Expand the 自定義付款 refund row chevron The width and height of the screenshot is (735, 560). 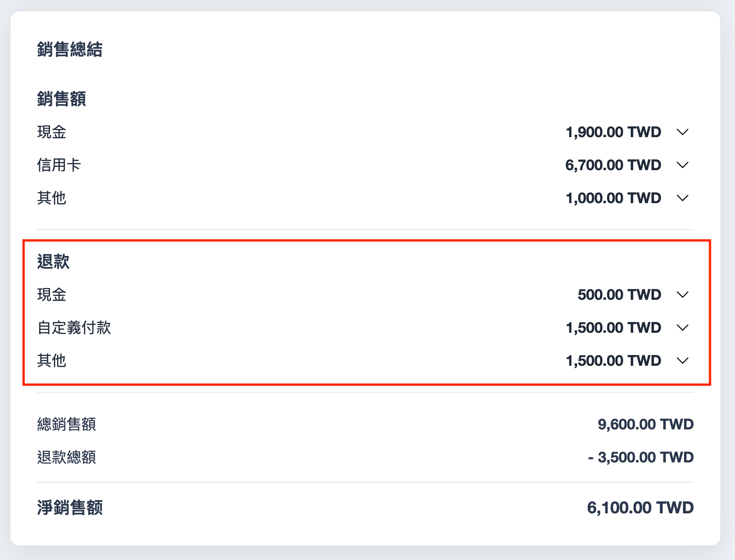pyautogui.click(x=683, y=328)
